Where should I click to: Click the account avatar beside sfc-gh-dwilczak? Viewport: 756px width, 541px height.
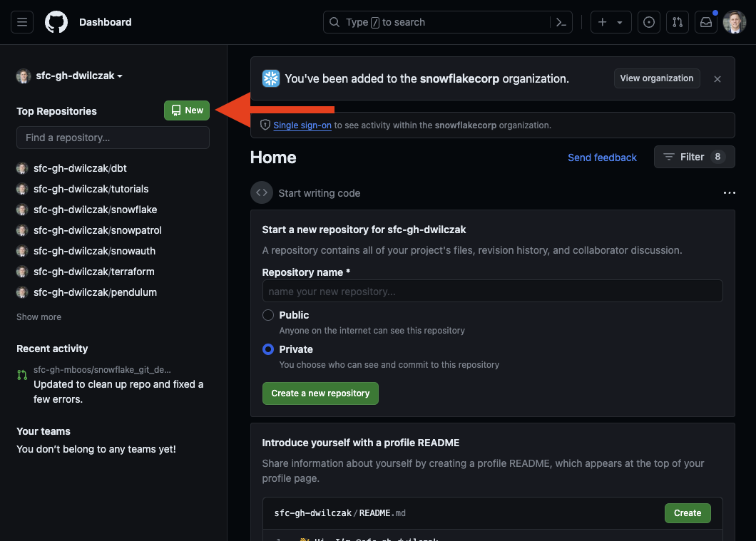click(x=23, y=76)
